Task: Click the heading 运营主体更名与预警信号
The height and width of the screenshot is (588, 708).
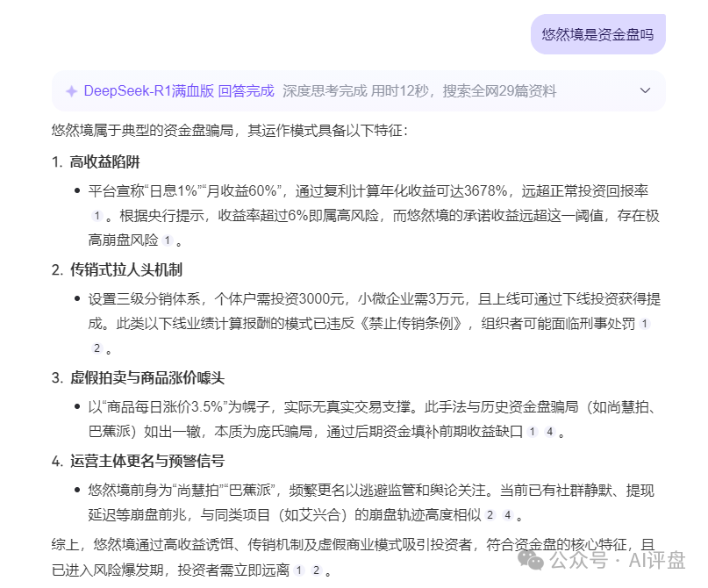Action: point(147,461)
